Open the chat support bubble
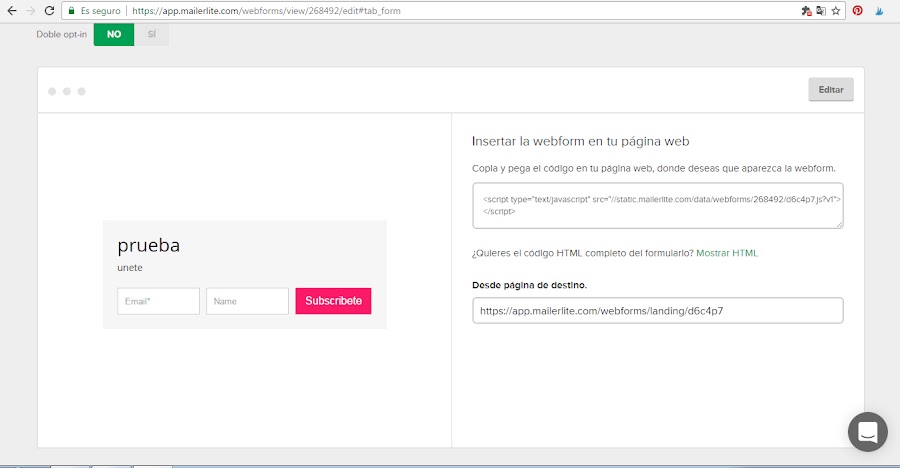Viewport: 900px width, 468px height. tap(868, 432)
